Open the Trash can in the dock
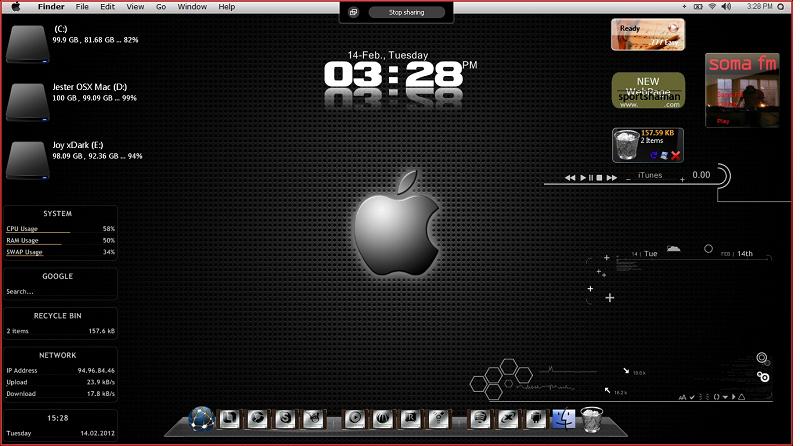Screen dimensions: 800x446 click(592, 419)
